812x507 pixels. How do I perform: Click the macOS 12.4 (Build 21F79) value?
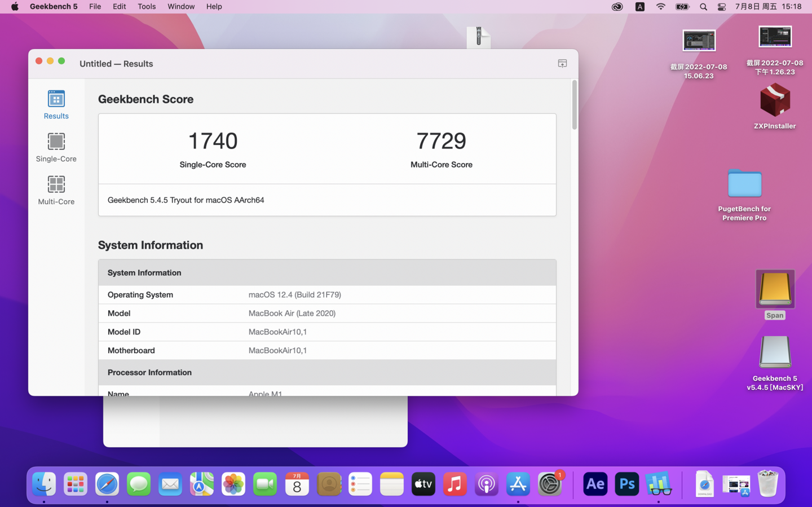click(x=295, y=294)
